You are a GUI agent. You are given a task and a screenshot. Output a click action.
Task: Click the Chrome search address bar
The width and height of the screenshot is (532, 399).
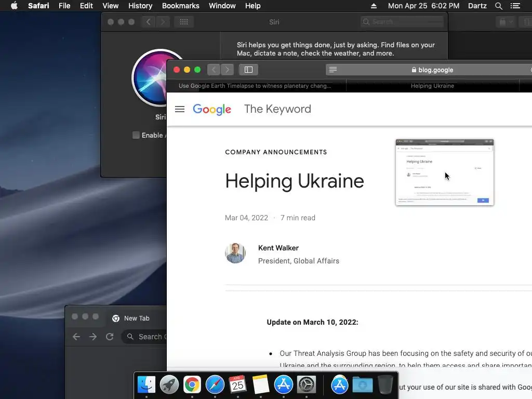144,337
